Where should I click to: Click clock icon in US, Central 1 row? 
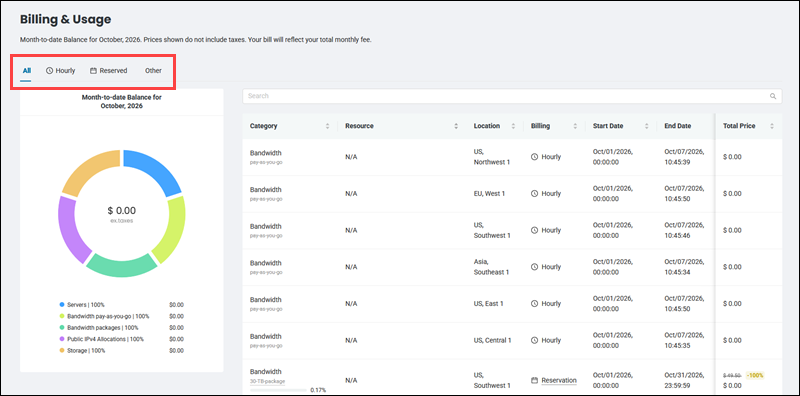pyautogui.click(x=534, y=340)
